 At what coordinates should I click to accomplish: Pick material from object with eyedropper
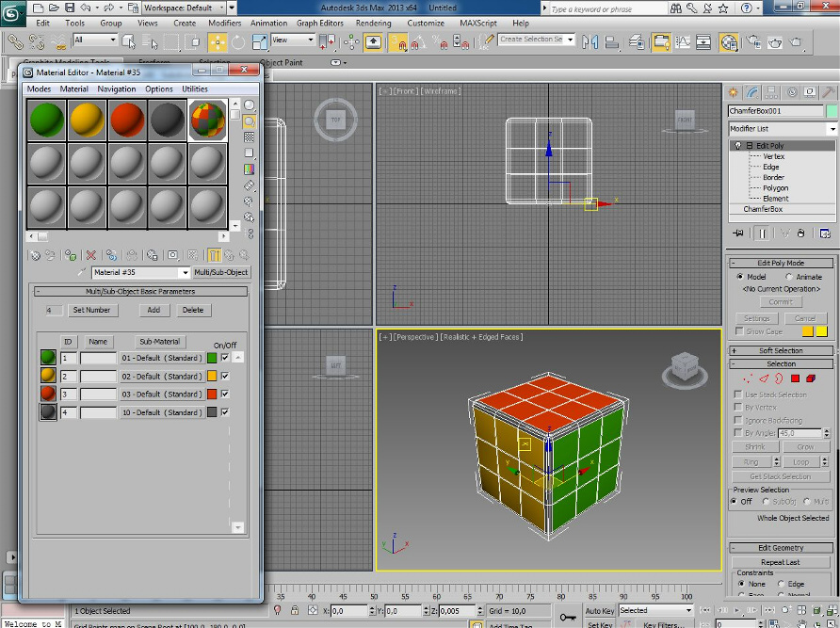[81, 272]
